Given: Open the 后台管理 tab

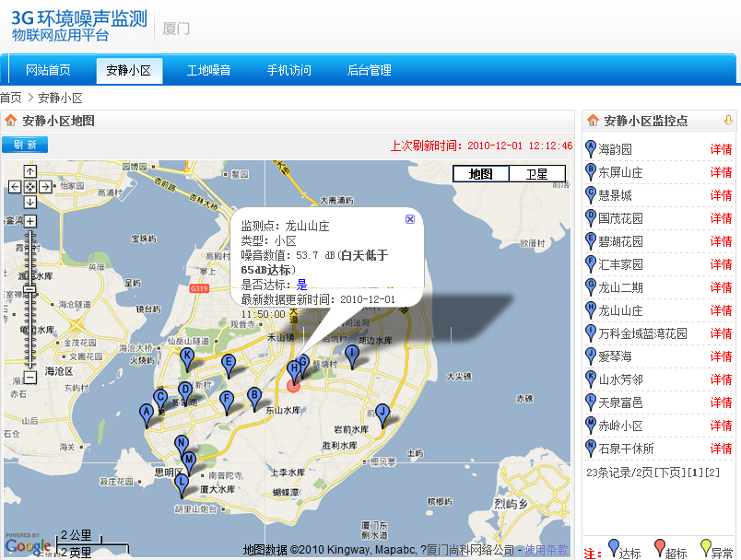Looking at the screenshot, I should pyautogui.click(x=369, y=70).
